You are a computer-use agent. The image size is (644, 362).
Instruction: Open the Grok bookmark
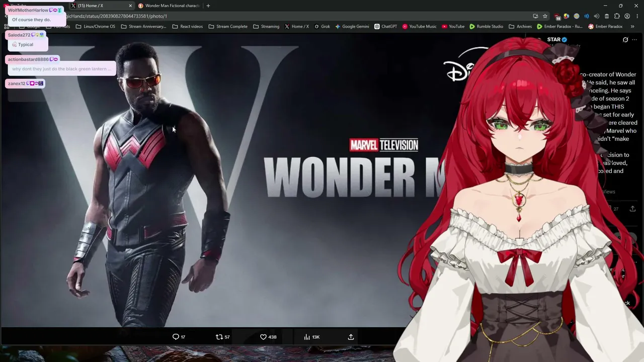click(322, 27)
